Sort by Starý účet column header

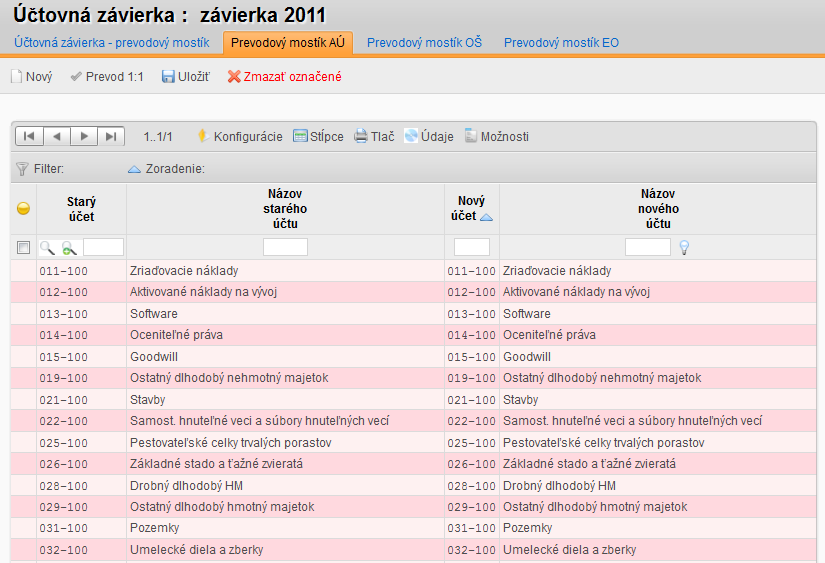point(82,209)
